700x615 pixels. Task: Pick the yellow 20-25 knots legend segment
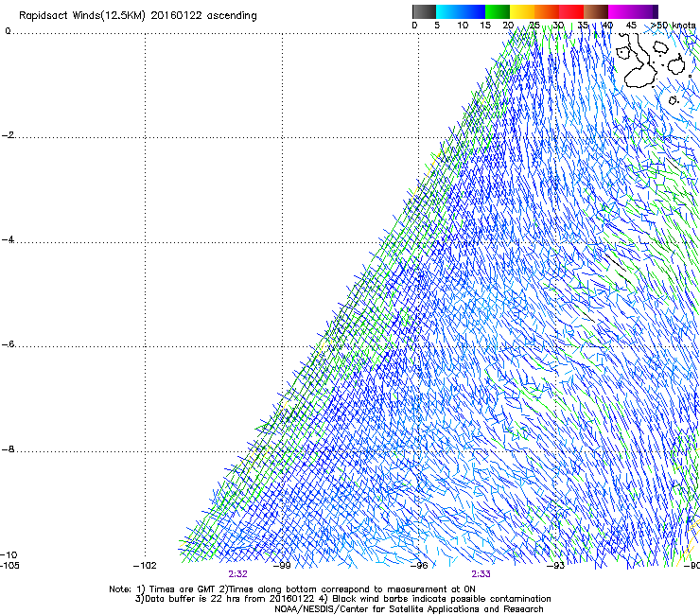click(522, 11)
